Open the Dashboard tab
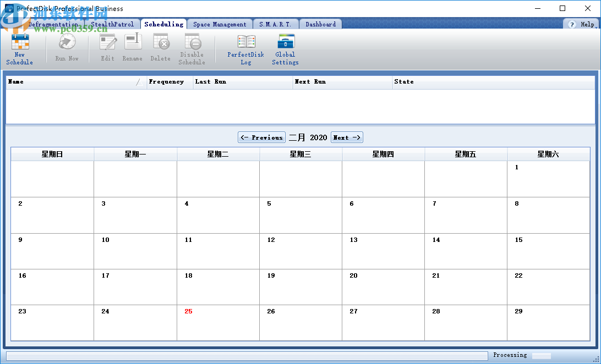The height and width of the screenshot is (364, 601). coord(320,24)
